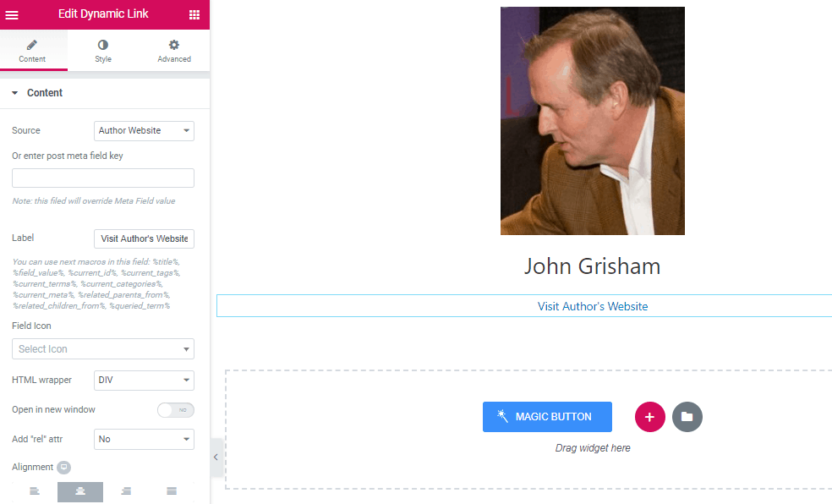Open the widgets grid panel icon
Viewport: 832px width, 504px height.
click(x=194, y=14)
